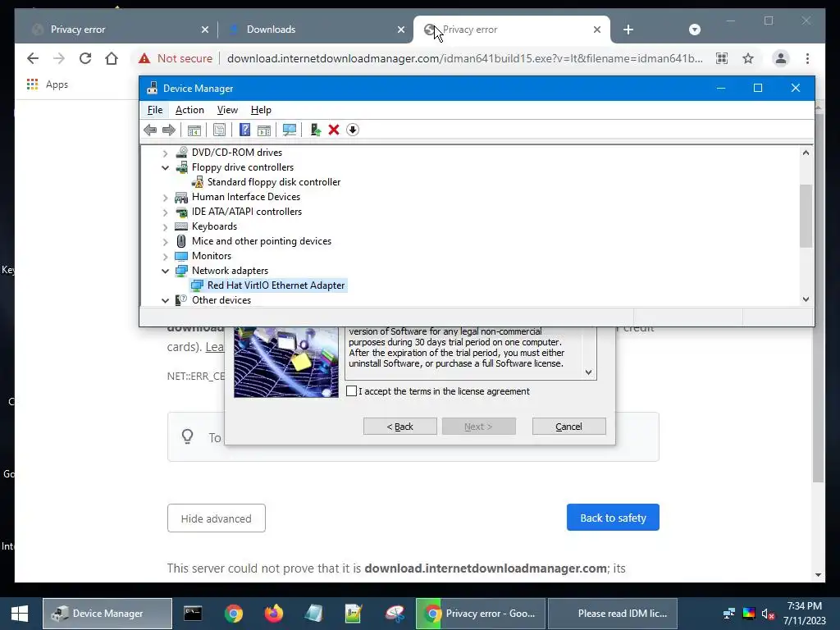Open the Chrome icon pinned on taskbar

(233, 614)
